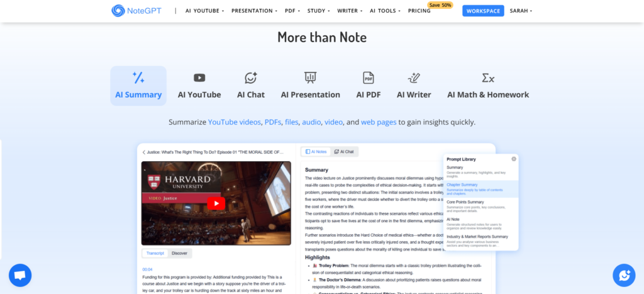Play the Harvard Justice video
The width and height of the screenshot is (644, 294).
point(216,203)
